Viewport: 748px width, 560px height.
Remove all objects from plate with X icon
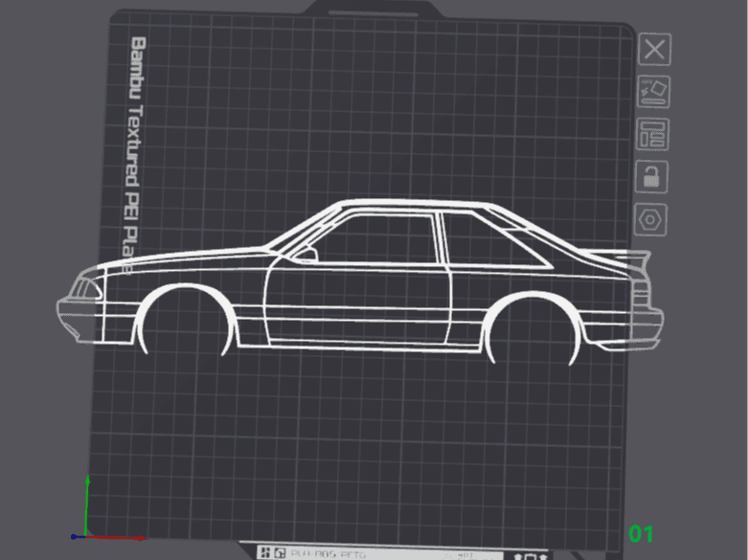[654, 50]
